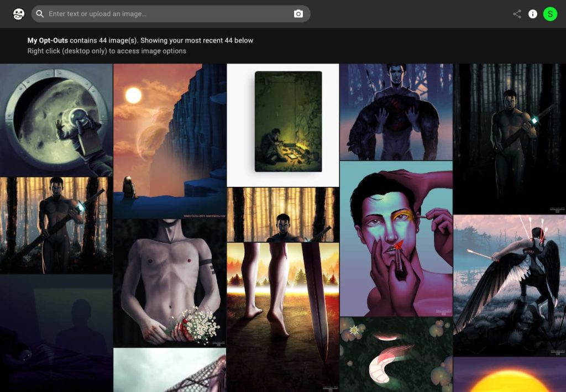The height and width of the screenshot is (392, 566).
Task: Click the 'My Opt-Outs' heading text
Action: pos(48,40)
